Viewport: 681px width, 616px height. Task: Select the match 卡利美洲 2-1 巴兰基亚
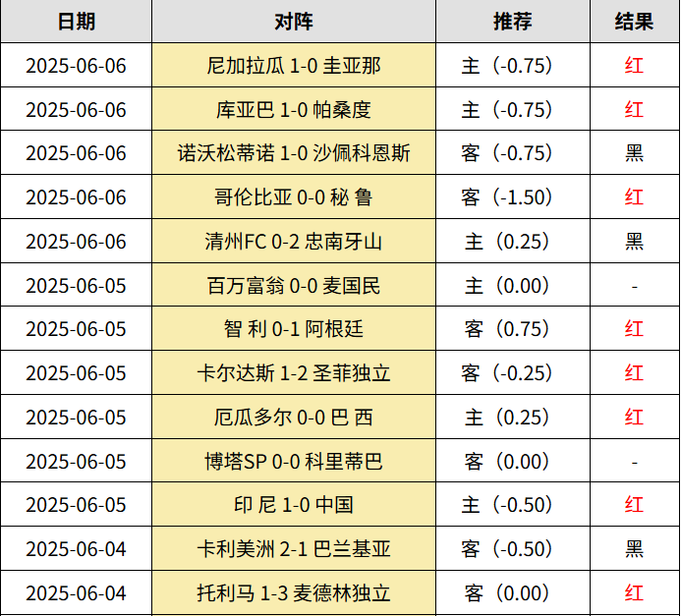coord(294,549)
